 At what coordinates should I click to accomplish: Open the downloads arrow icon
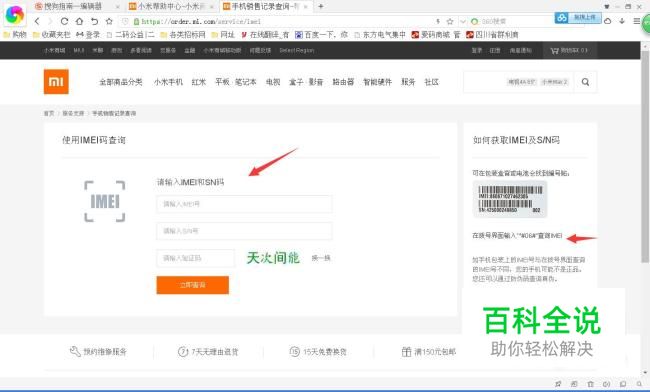(x=622, y=21)
